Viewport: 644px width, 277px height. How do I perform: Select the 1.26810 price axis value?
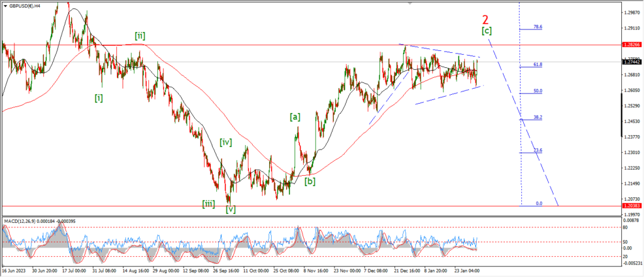tap(633, 75)
